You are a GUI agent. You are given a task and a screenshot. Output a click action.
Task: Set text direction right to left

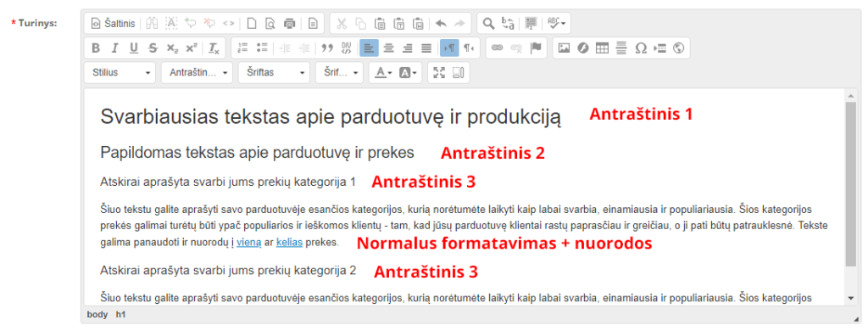[x=469, y=48]
